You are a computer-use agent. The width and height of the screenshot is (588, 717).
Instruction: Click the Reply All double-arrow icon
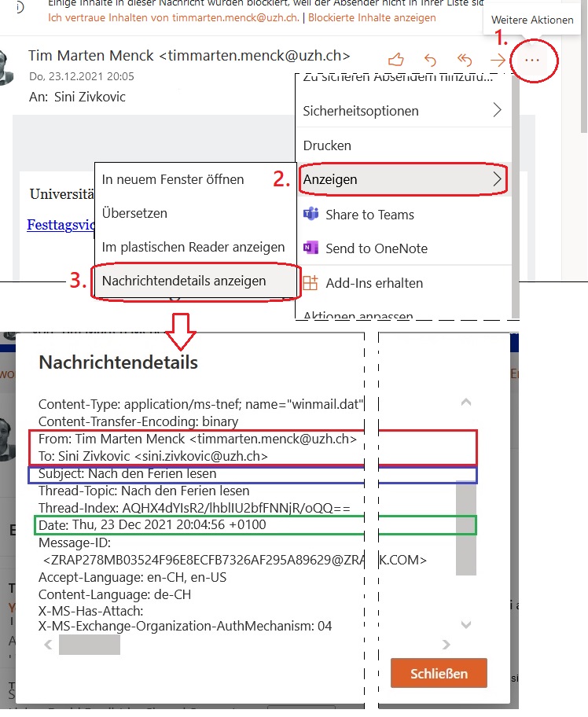(464, 60)
